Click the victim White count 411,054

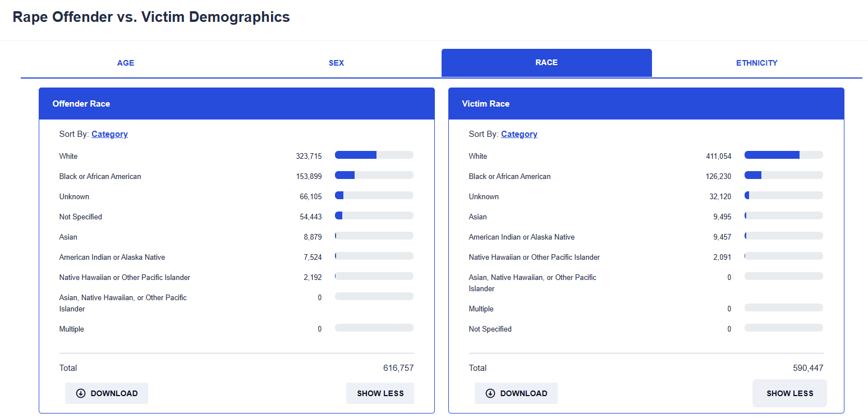pos(719,156)
